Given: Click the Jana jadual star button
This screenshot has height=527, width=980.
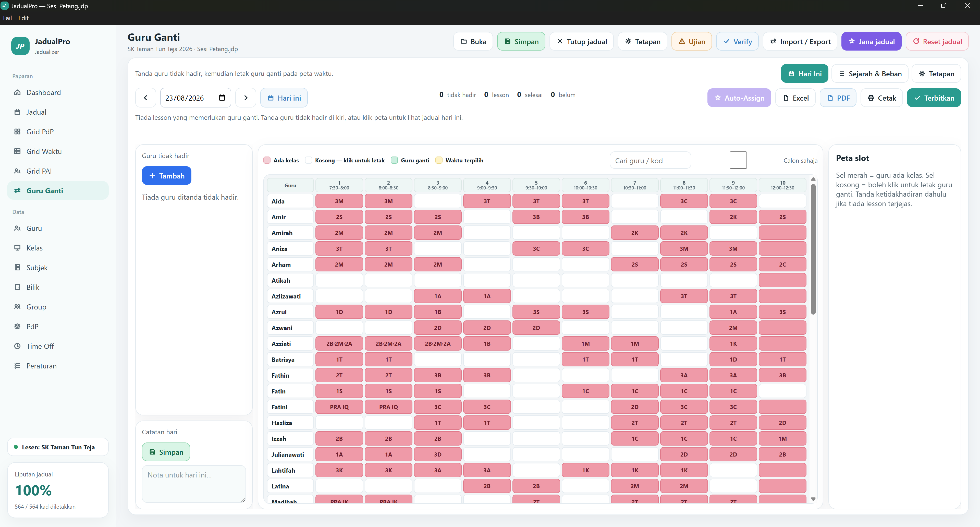Looking at the screenshot, I should tap(871, 41).
